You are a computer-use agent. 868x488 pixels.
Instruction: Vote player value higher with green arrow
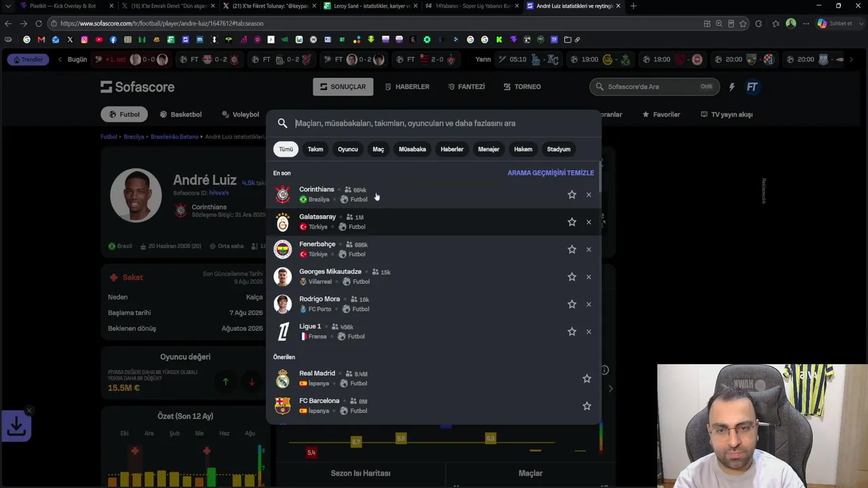[226, 382]
